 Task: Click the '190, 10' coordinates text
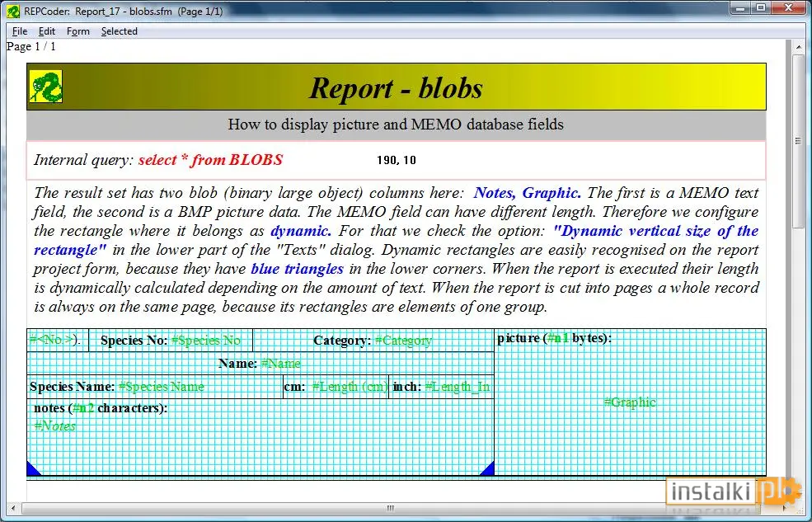(397, 160)
